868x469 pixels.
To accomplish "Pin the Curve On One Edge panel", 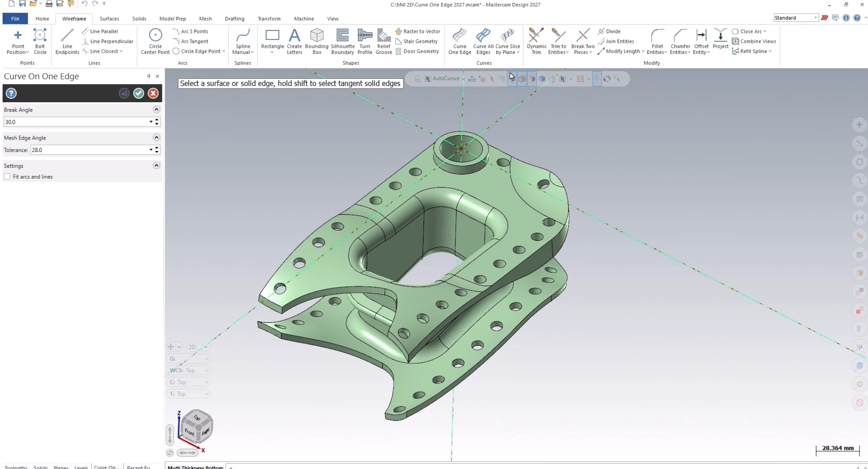I will (149, 76).
